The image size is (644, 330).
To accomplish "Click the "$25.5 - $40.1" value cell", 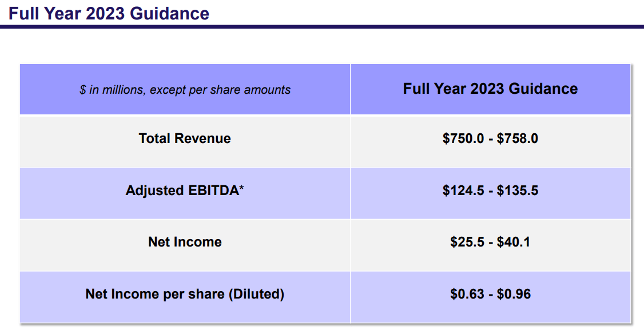I will click(490, 241).
